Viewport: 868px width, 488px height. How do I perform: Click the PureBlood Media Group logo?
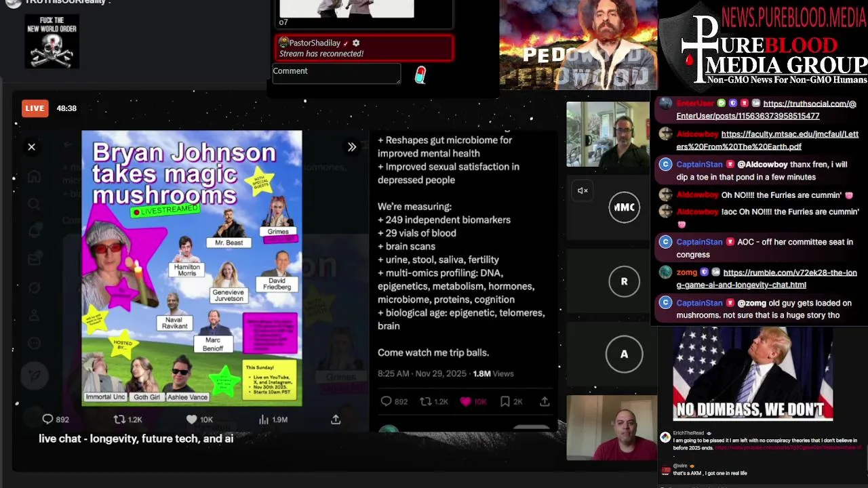(763, 51)
